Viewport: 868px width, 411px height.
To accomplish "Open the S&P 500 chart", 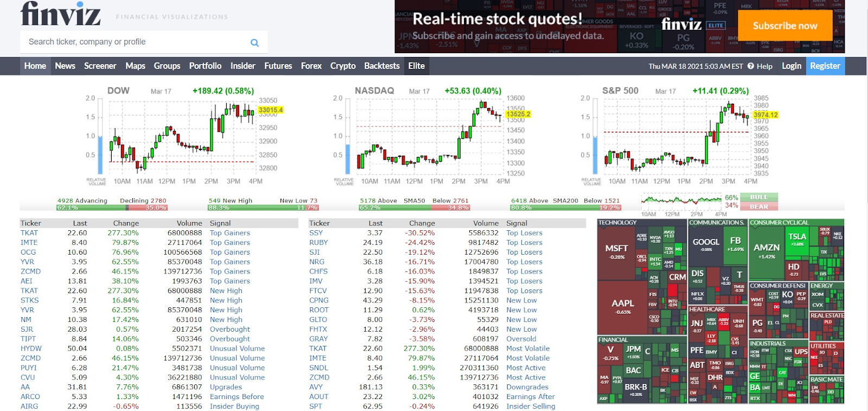I will (679, 136).
